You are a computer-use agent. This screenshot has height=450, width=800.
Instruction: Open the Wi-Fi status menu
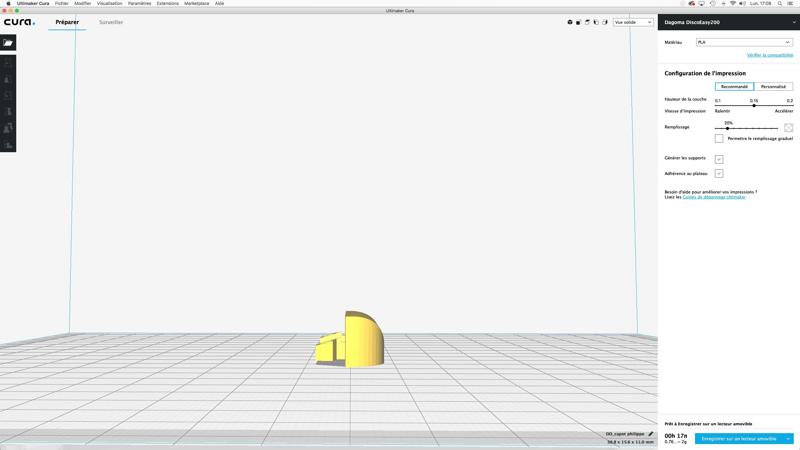coord(733,4)
